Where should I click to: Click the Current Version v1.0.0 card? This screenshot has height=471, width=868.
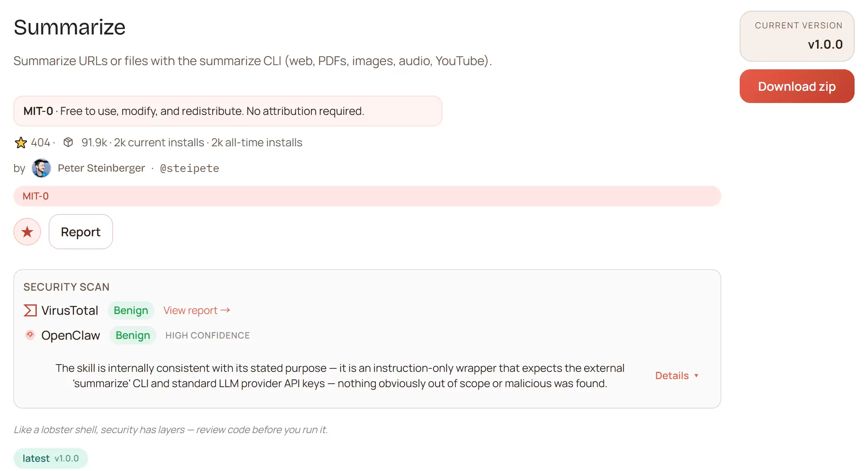point(797,36)
